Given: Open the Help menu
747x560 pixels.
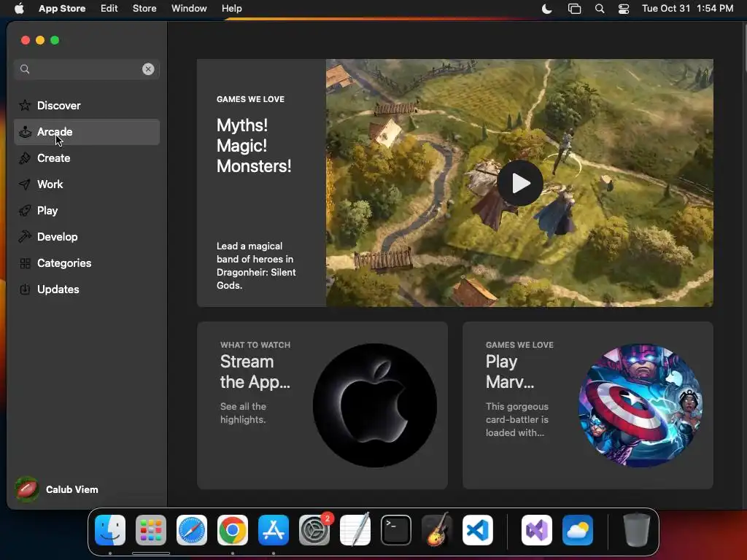Looking at the screenshot, I should point(231,8).
